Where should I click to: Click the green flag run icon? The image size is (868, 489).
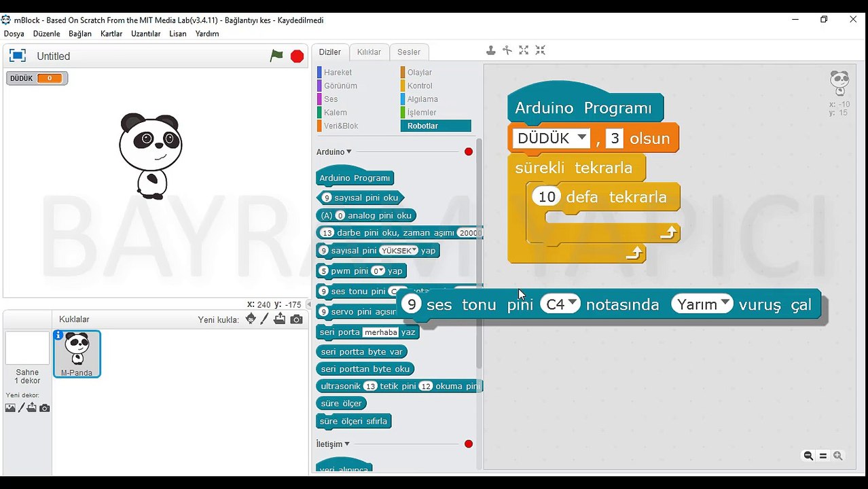pos(276,56)
